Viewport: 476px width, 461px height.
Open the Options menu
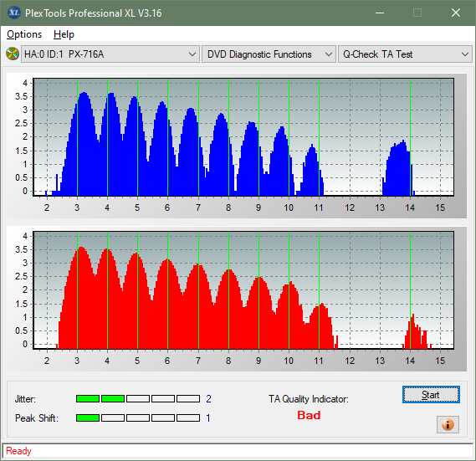pos(24,34)
